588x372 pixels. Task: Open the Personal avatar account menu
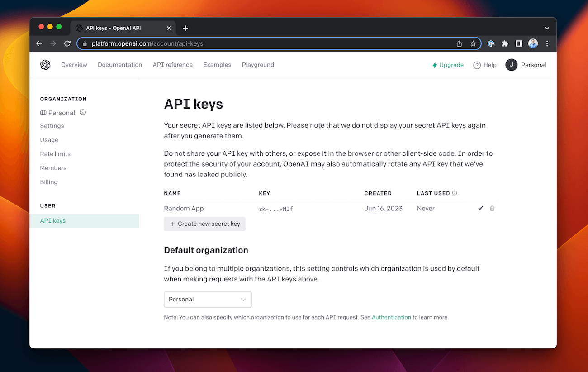point(511,65)
